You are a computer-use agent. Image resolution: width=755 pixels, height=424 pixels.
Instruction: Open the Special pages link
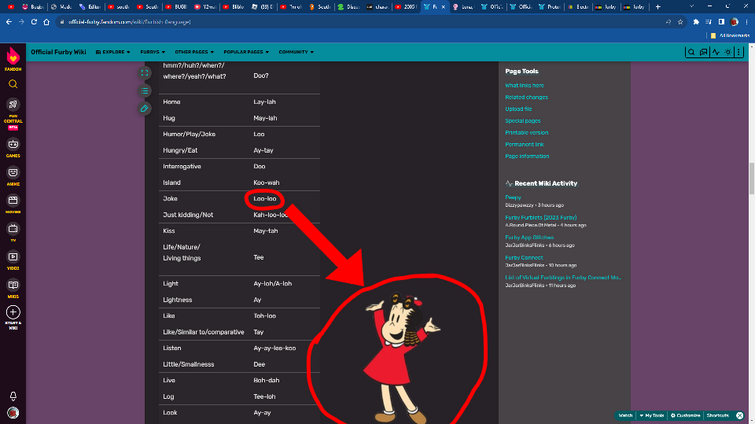click(x=522, y=121)
